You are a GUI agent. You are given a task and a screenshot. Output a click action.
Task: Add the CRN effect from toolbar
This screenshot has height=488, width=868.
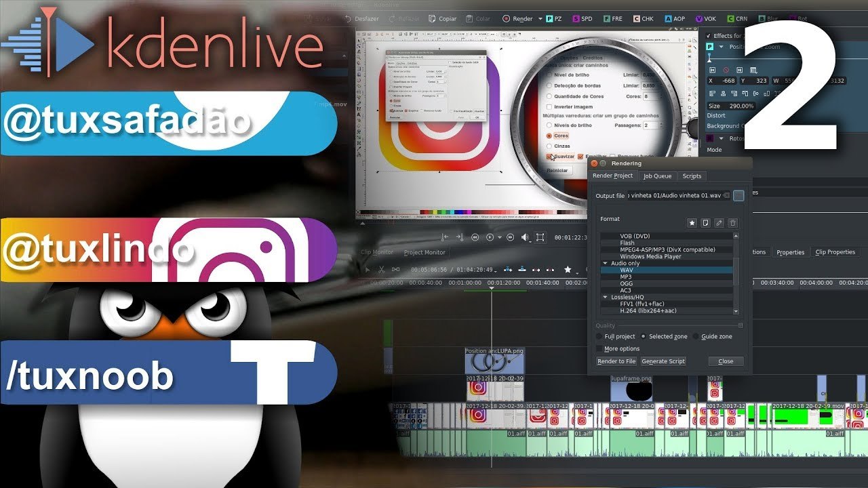[x=736, y=19]
